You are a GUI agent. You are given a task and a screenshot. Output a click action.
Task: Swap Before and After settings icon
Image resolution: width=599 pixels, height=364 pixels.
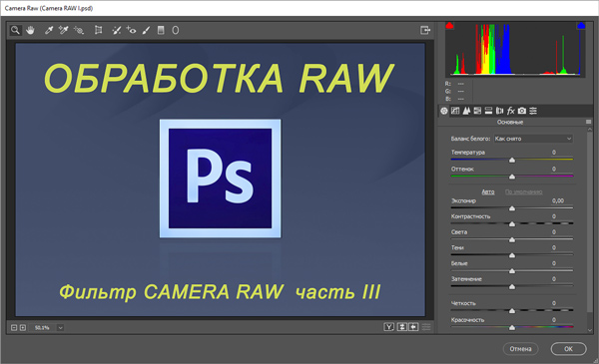coord(402,327)
